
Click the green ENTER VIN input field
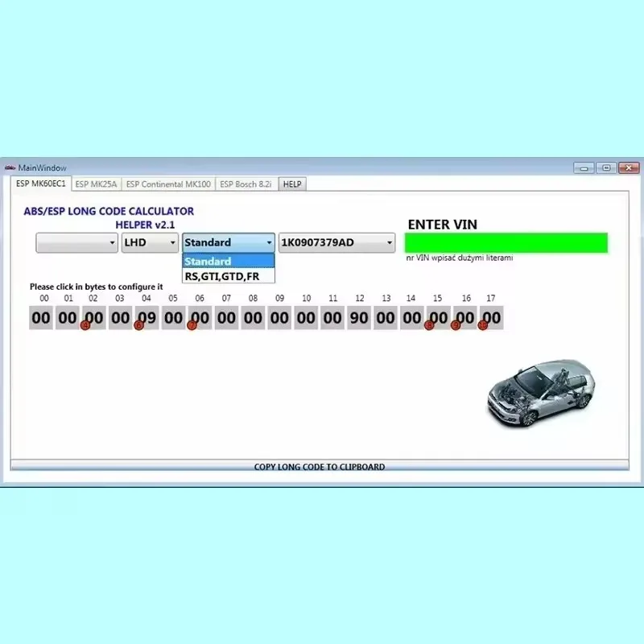(506, 242)
